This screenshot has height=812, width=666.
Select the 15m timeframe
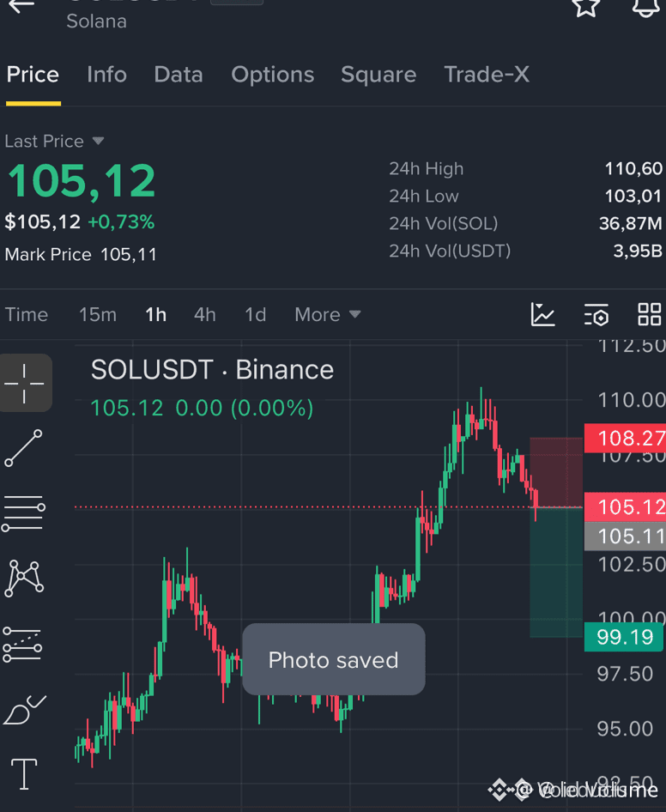point(97,314)
